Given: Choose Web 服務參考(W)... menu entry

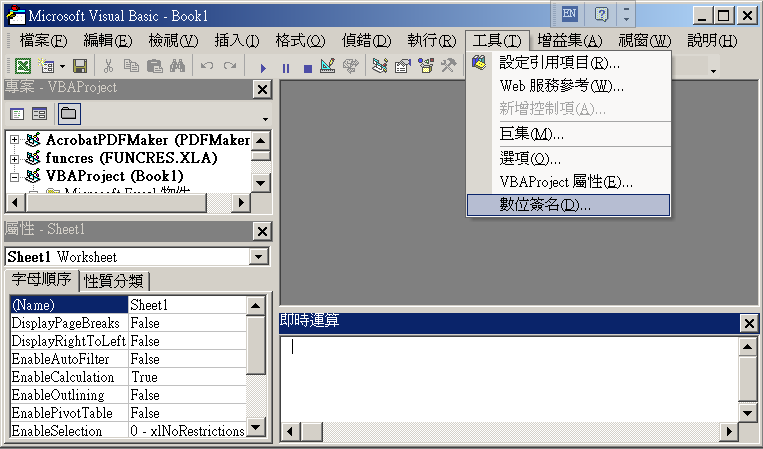Looking at the screenshot, I should point(568,86).
